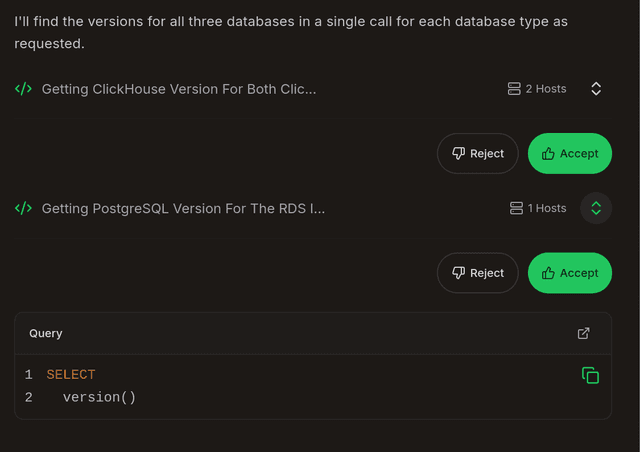Click the version() line in code editor
Viewport: 640px width, 452px height.
(x=99, y=397)
